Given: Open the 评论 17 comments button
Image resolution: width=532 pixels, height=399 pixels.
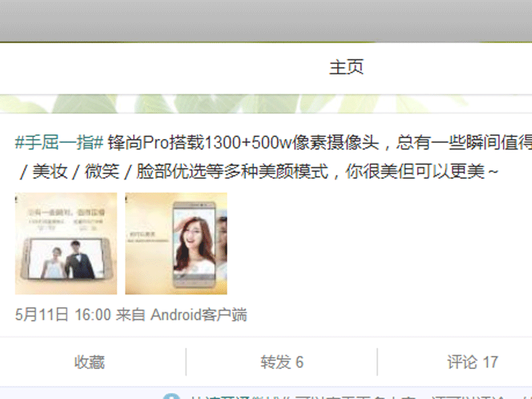Looking at the screenshot, I should pos(473,362).
